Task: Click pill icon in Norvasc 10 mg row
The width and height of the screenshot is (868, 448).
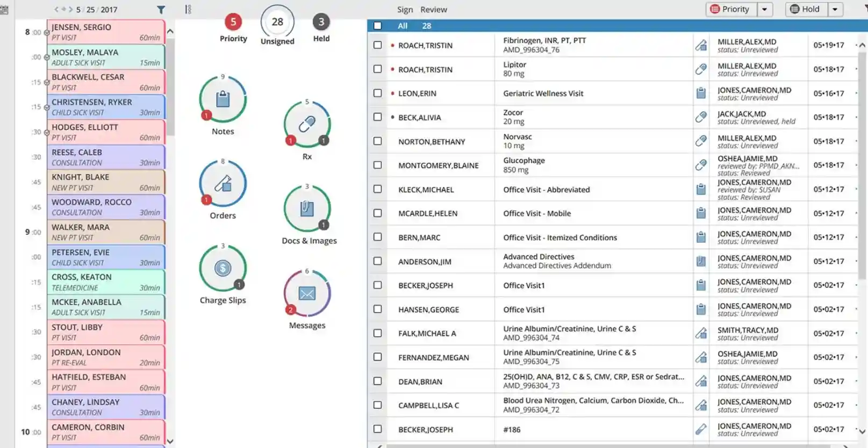Action: coord(701,141)
